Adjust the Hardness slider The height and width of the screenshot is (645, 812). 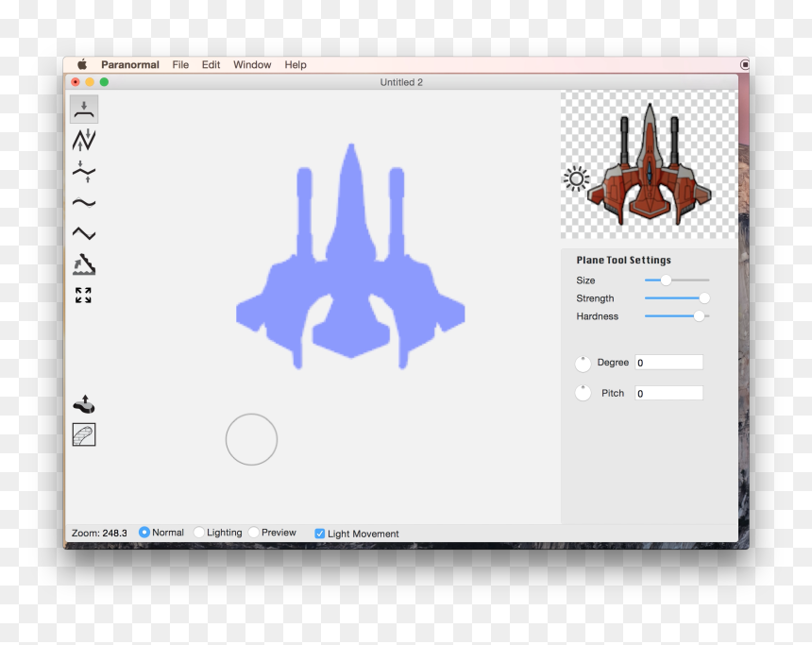[677, 316]
